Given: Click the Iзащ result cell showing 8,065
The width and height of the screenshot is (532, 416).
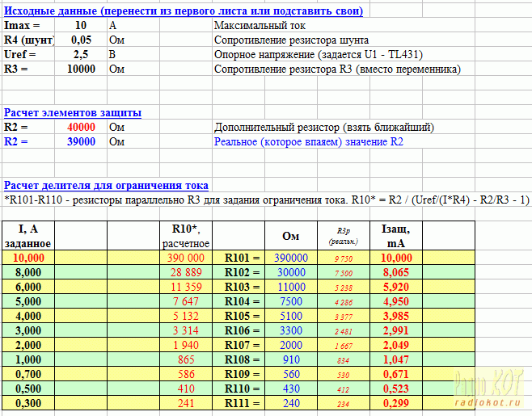Looking at the screenshot, I should [x=396, y=272].
